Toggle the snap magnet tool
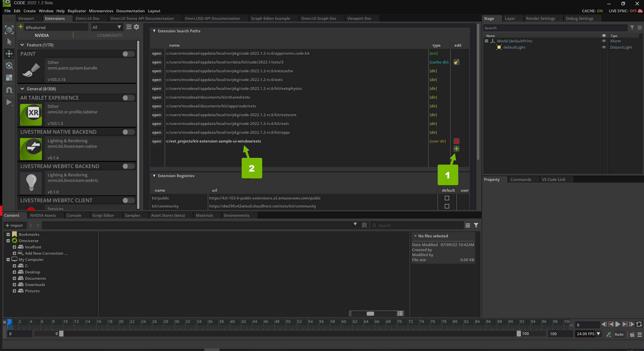 click(x=9, y=90)
